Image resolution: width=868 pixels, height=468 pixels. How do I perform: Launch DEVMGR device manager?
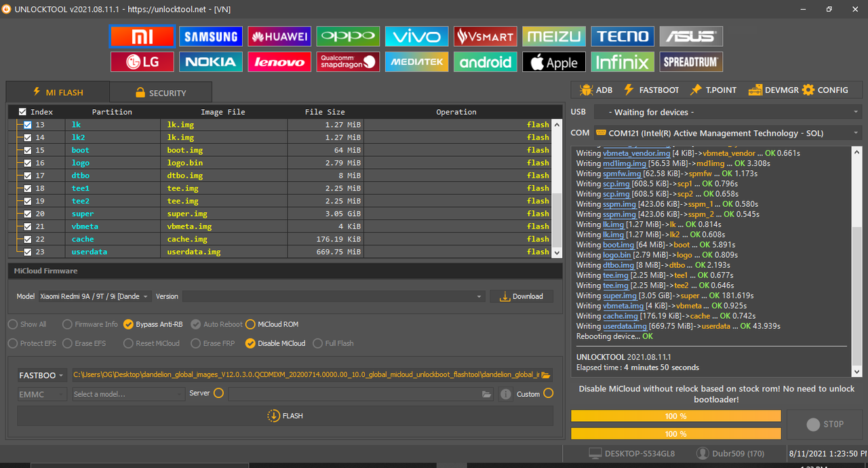tap(772, 90)
